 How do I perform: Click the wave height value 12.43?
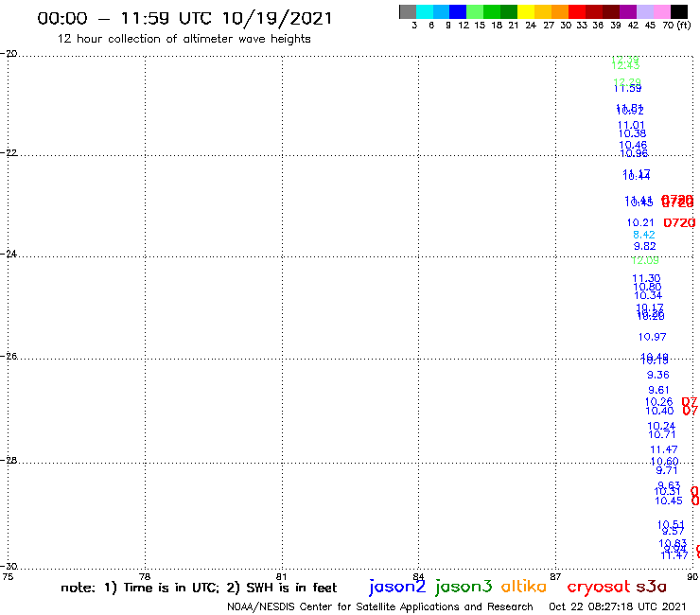[625, 66]
